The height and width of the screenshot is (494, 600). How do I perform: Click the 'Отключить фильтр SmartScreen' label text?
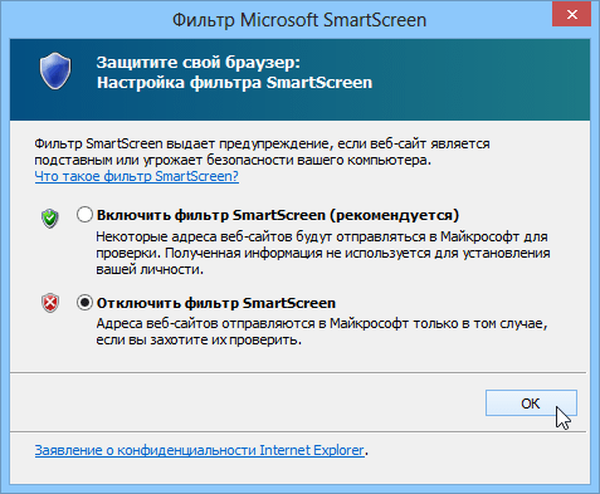coord(216,303)
